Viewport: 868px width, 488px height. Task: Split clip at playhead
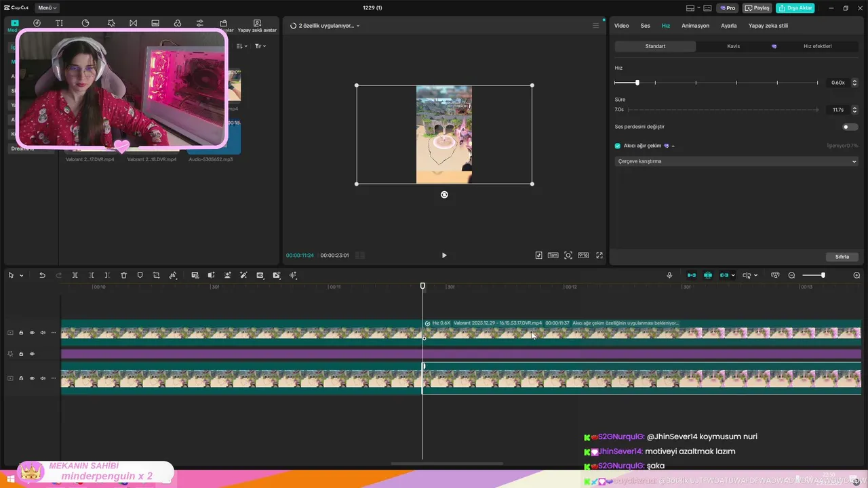(x=75, y=275)
